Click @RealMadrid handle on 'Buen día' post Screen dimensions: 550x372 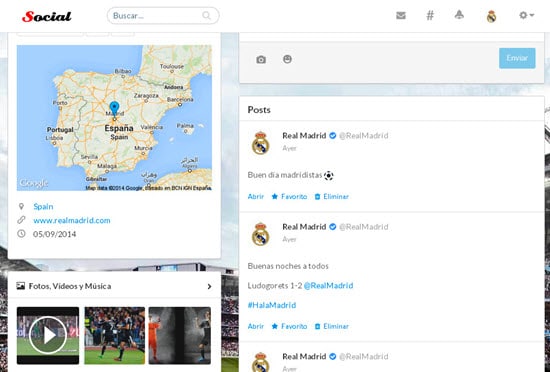(x=363, y=136)
